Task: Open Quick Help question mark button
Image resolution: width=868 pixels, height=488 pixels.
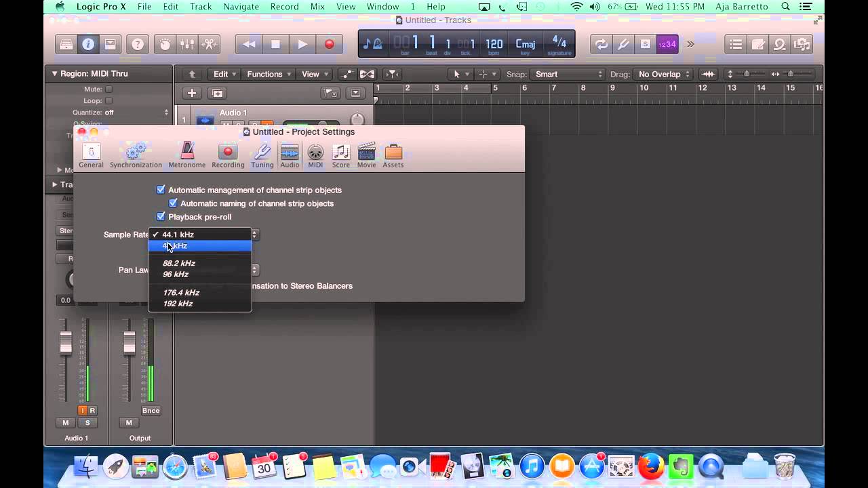Action: click(x=138, y=44)
